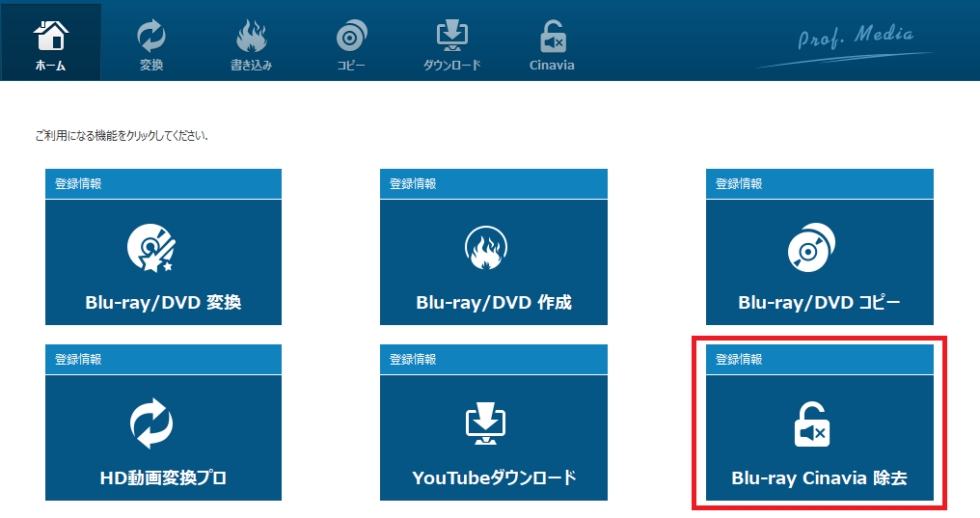The height and width of the screenshot is (518, 980).
Task: Click the download icon in YouTubeダウンロード tile
Action: [485, 423]
